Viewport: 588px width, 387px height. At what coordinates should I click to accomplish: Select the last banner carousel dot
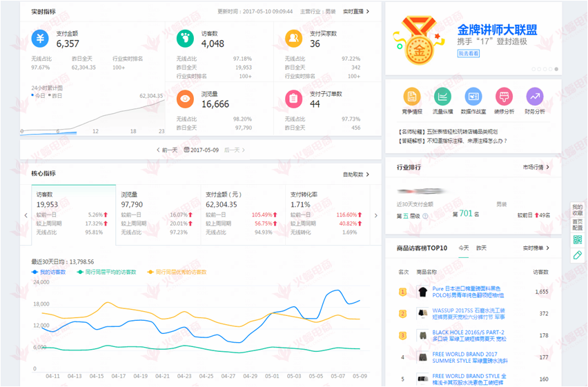[x=556, y=69]
